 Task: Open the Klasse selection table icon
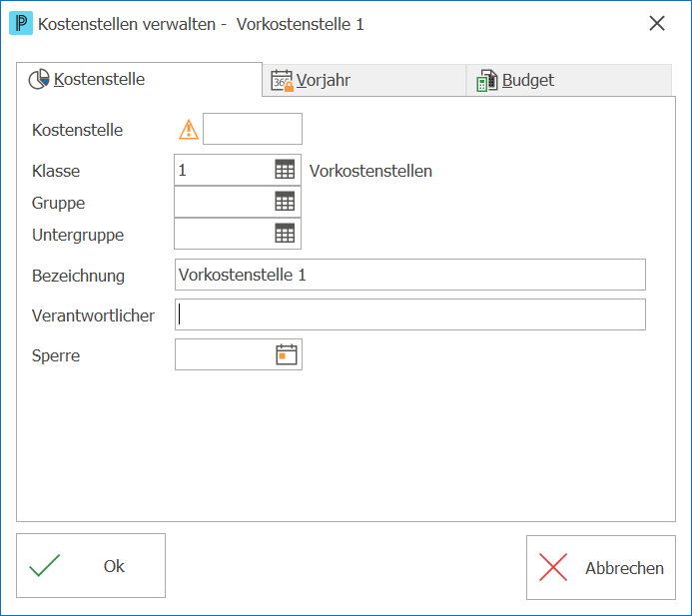click(x=285, y=170)
